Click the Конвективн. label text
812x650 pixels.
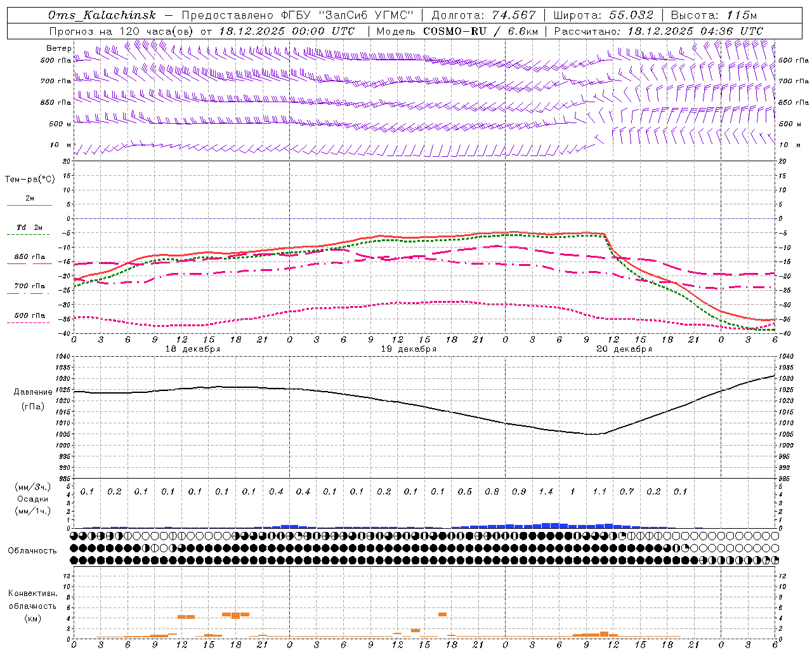(x=32, y=594)
